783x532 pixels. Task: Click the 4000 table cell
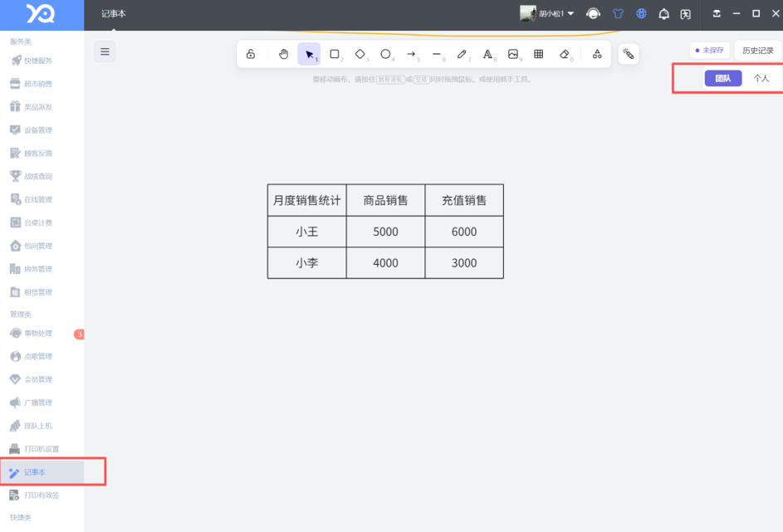pos(385,263)
